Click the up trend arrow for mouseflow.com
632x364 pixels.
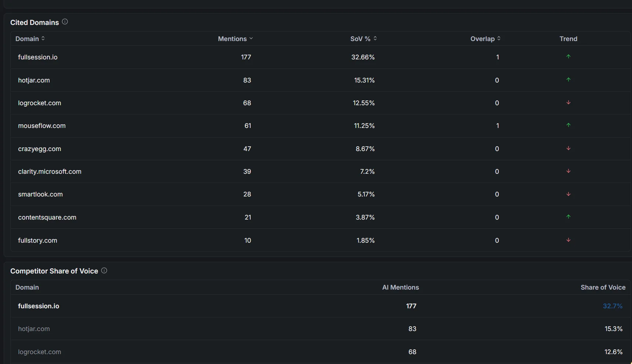pyautogui.click(x=569, y=125)
